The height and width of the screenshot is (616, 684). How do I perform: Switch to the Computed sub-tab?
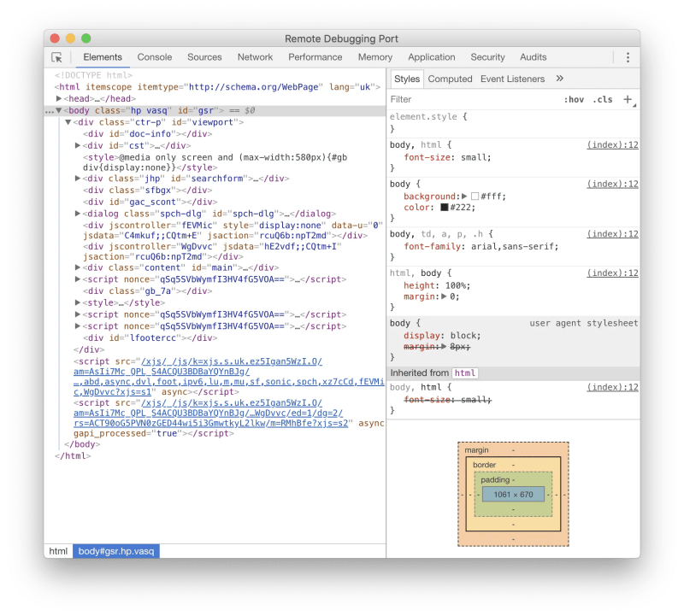(x=450, y=79)
